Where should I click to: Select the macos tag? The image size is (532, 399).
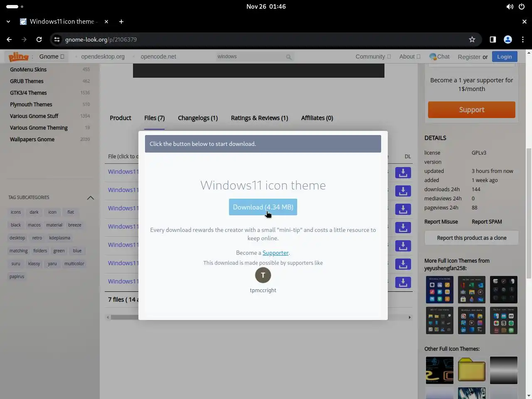34,225
